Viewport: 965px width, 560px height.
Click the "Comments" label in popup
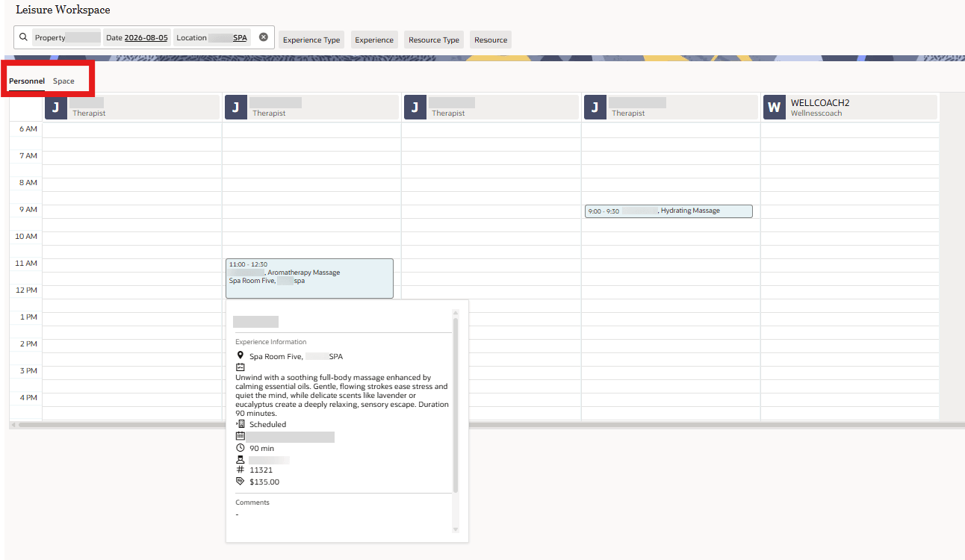(252, 503)
